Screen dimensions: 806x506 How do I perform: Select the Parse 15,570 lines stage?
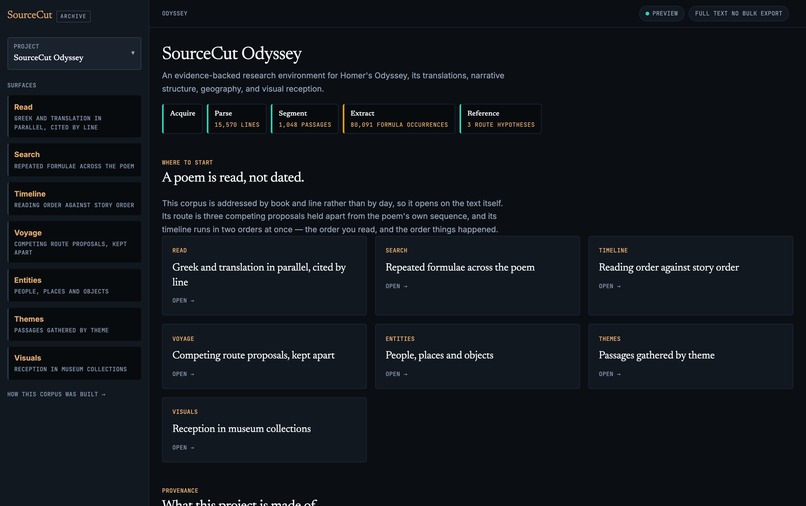click(237, 119)
